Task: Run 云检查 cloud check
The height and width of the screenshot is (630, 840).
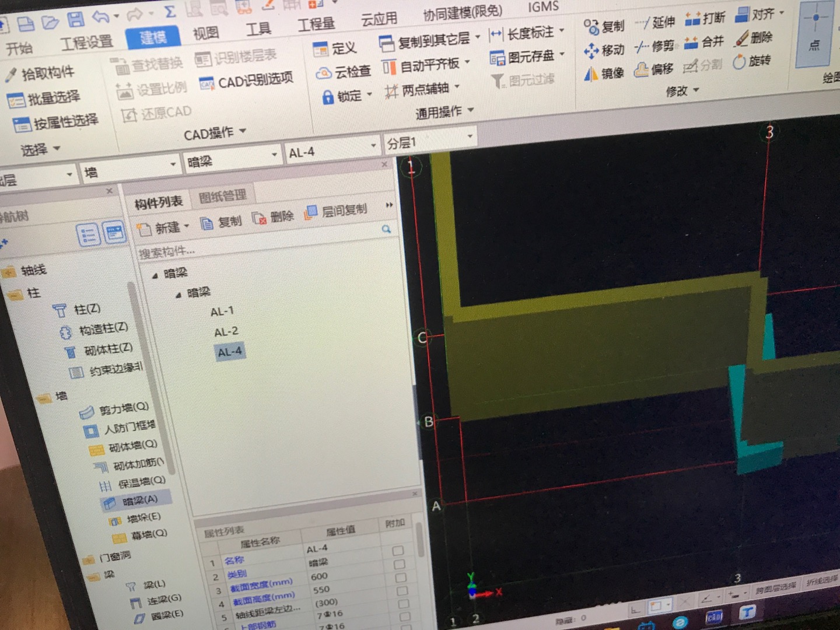Action: (343, 72)
